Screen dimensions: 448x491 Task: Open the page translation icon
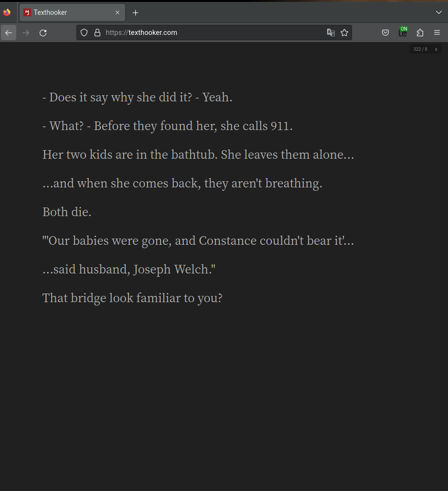coord(331,33)
